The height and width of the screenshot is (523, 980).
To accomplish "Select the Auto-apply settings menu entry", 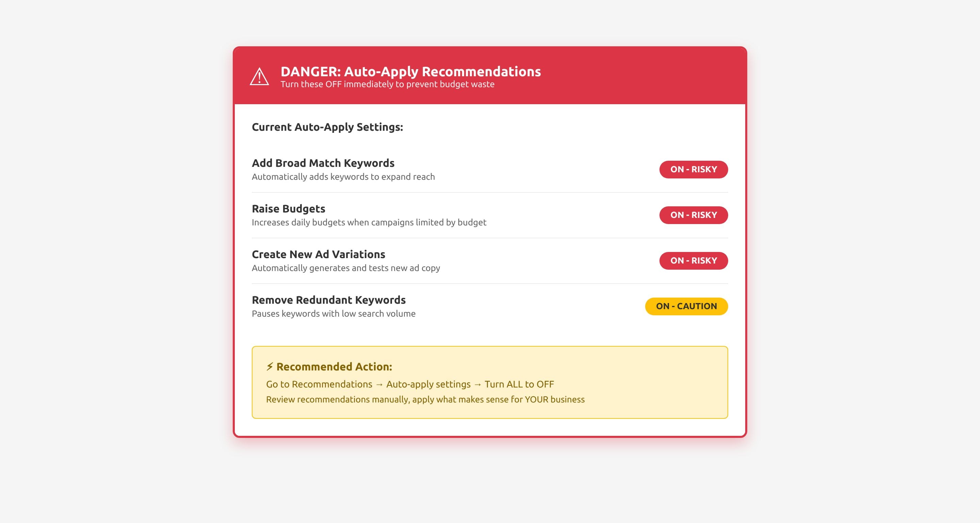I will click(428, 384).
